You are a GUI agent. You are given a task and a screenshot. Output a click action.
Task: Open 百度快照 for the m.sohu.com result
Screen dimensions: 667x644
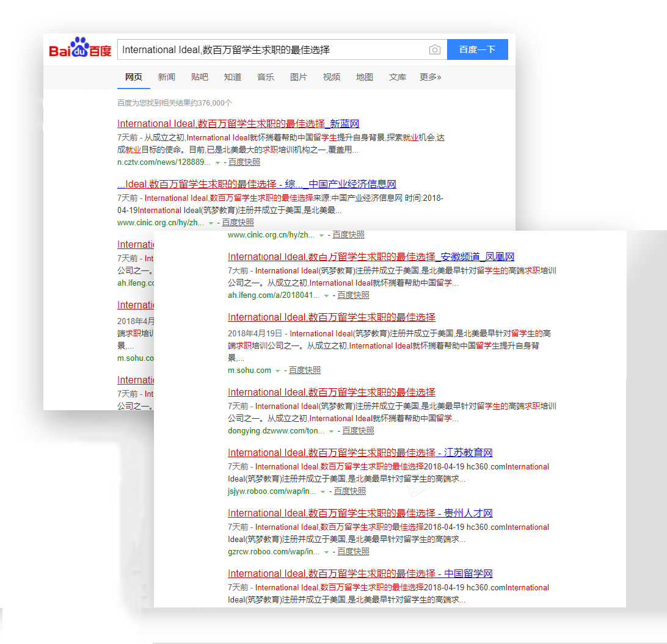(x=305, y=371)
